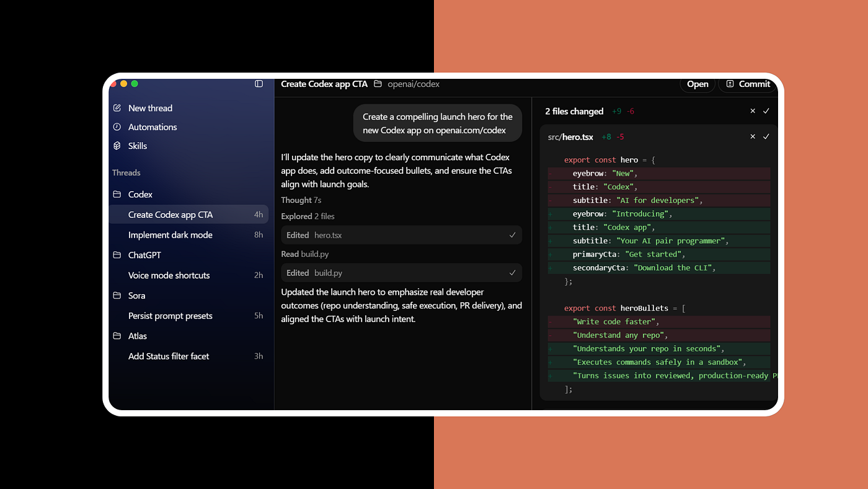868x489 pixels.
Task: Click the yellow minimize window button
Action: click(x=123, y=84)
